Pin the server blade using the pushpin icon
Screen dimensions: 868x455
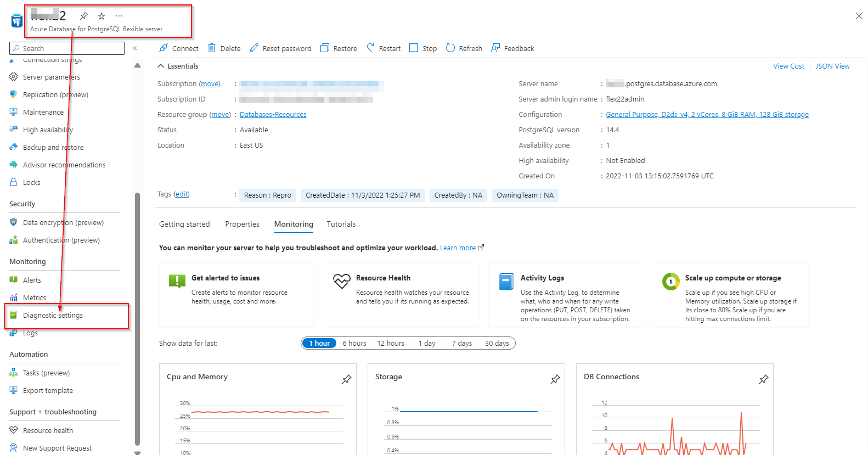84,16
